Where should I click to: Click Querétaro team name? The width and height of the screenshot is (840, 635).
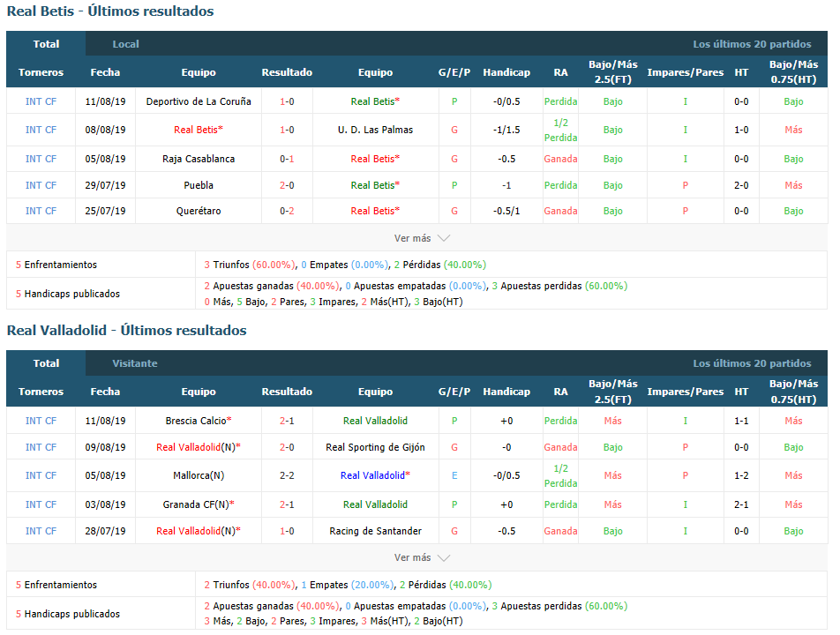(x=199, y=211)
